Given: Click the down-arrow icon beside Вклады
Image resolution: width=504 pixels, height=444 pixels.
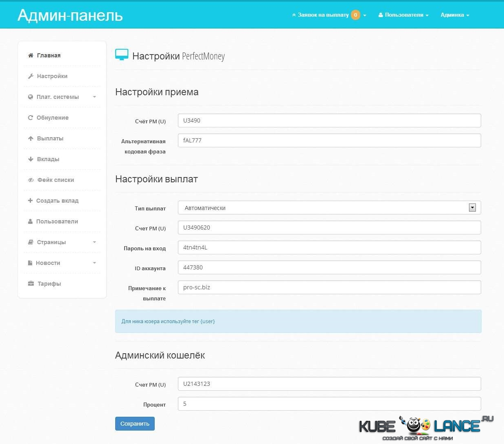Looking at the screenshot, I should pos(31,159).
